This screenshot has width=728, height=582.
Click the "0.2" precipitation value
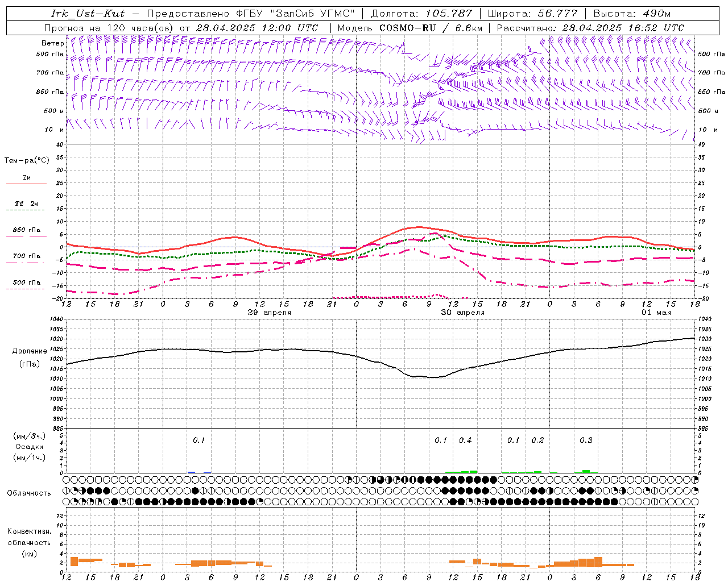point(537,440)
